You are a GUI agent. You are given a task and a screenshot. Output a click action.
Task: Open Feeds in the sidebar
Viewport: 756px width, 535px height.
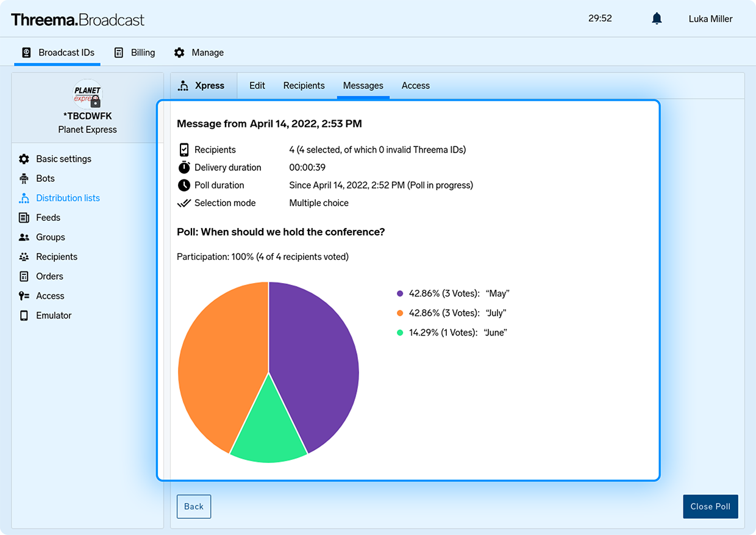48,217
